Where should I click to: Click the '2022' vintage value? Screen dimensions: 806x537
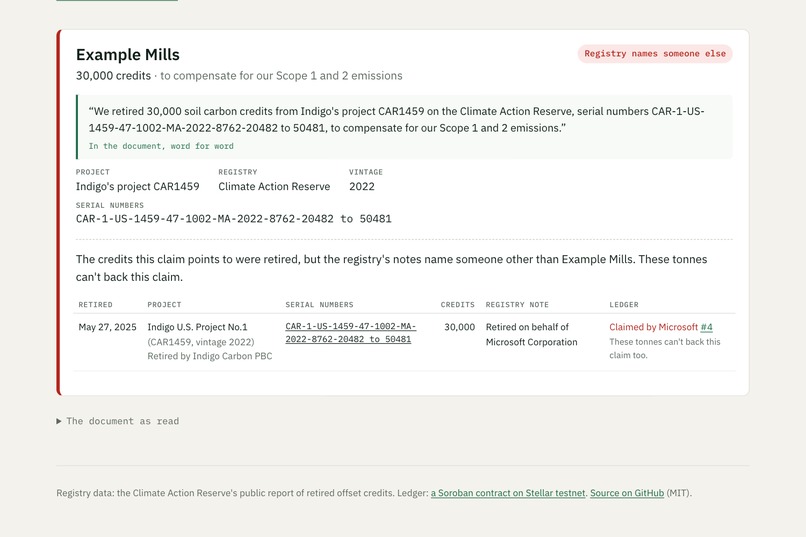(x=362, y=187)
